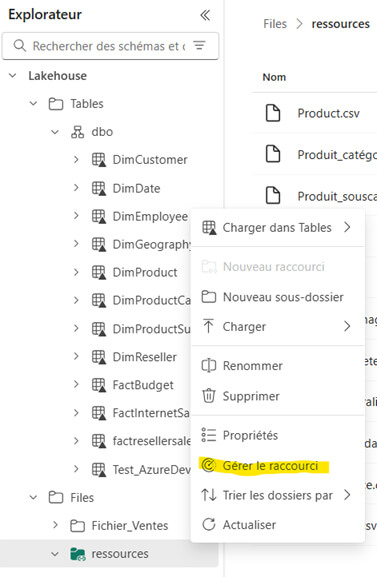Select the Lakehouse root label
377x577 pixels.
58,76
